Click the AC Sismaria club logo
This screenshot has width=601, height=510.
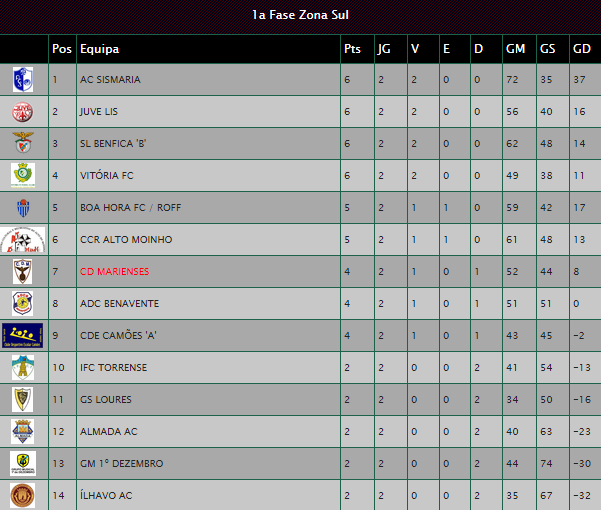[x=23, y=79]
